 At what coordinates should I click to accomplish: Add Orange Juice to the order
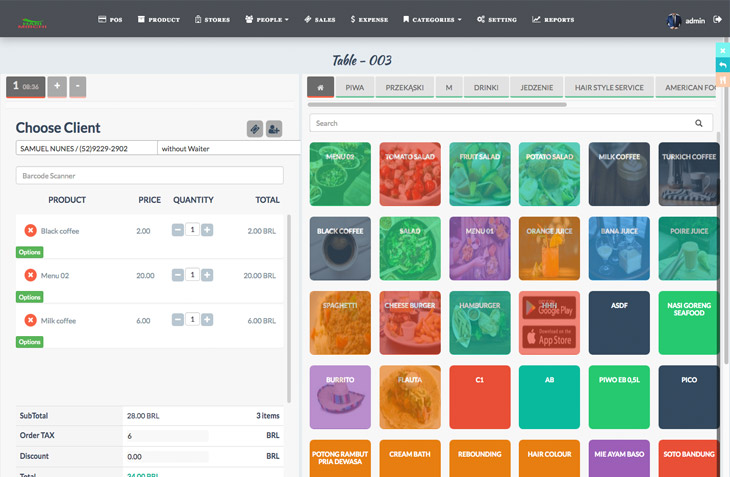pyautogui.click(x=549, y=249)
